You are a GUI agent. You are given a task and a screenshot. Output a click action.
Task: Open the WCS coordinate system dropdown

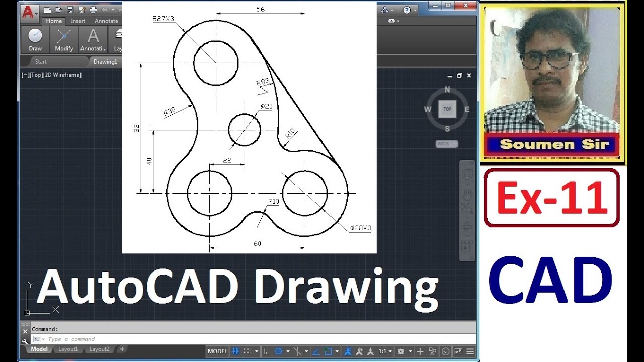[447, 144]
